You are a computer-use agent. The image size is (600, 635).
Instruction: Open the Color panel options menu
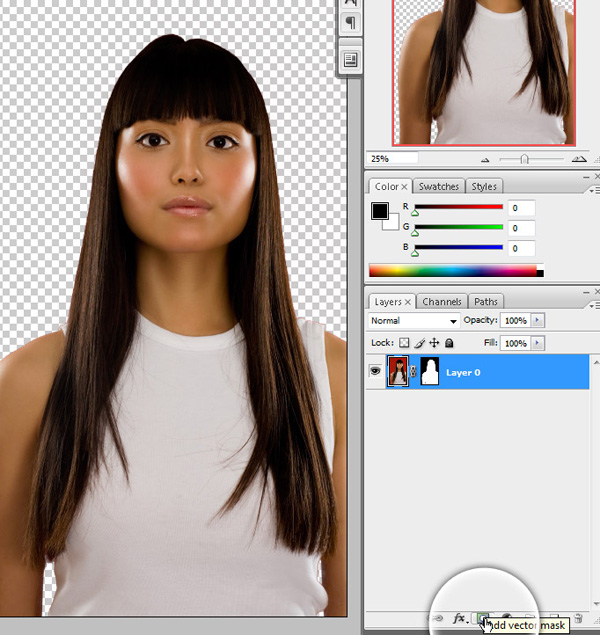click(x=594, y=190)
